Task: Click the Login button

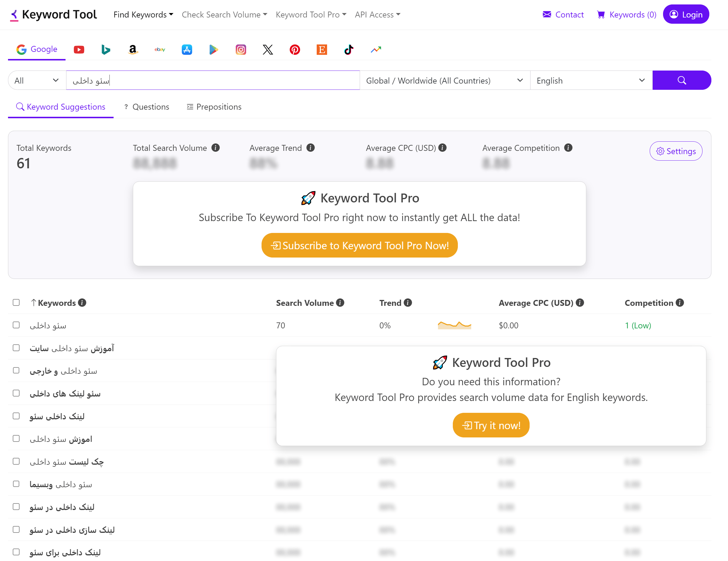Action: (686, 14)
